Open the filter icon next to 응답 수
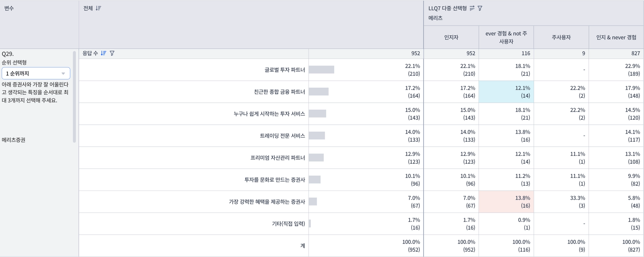Screen dimensions: 644x257 (x=112, y=53)
